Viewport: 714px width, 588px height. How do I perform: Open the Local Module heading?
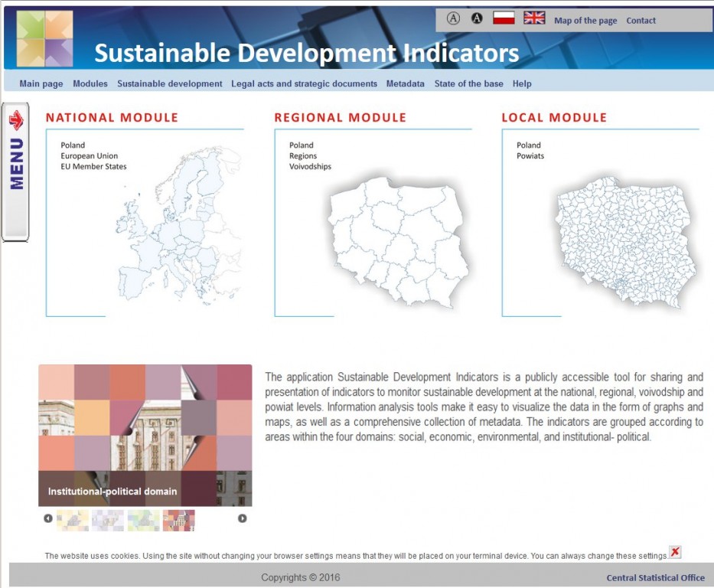coord(554,117)
